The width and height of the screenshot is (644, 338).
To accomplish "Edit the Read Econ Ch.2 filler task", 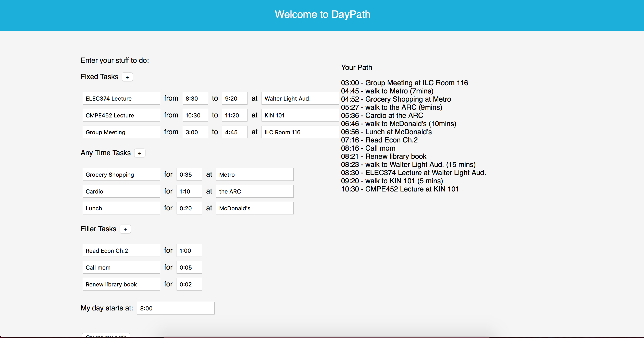I will tap(121, 251).
